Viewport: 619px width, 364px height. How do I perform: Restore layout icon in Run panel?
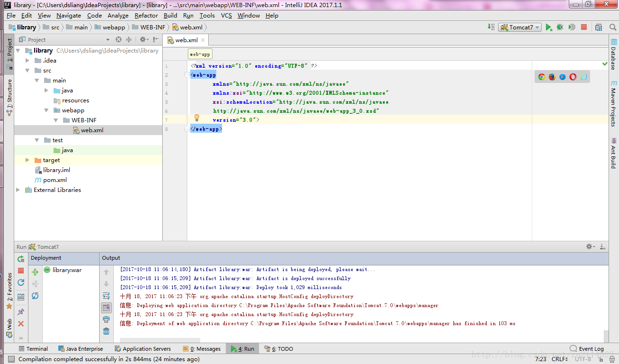pyautogui.click(x=21, y=297)
